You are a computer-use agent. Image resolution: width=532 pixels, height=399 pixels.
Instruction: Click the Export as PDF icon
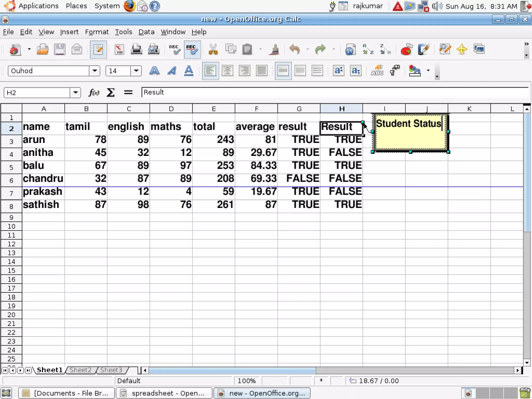pyautogui.click(x=119, y=49)
